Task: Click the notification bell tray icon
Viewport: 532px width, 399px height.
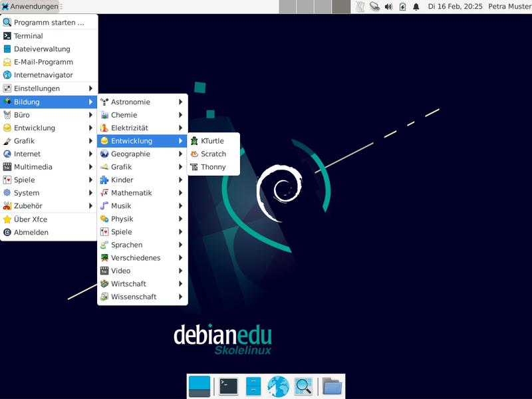Action: coord(416,7)
